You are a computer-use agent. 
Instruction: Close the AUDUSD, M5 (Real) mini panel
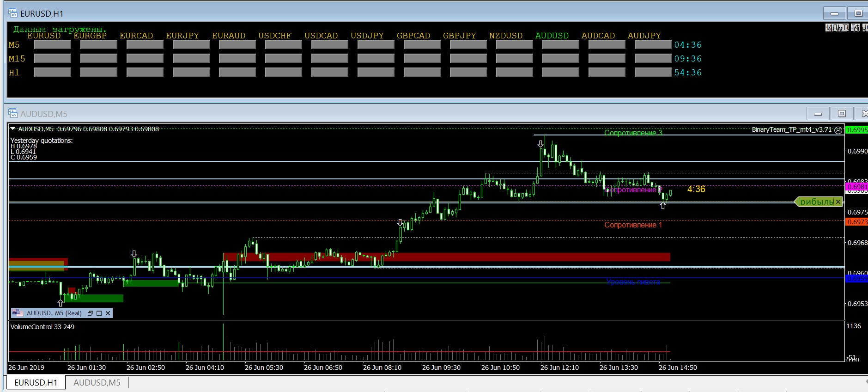108,313
